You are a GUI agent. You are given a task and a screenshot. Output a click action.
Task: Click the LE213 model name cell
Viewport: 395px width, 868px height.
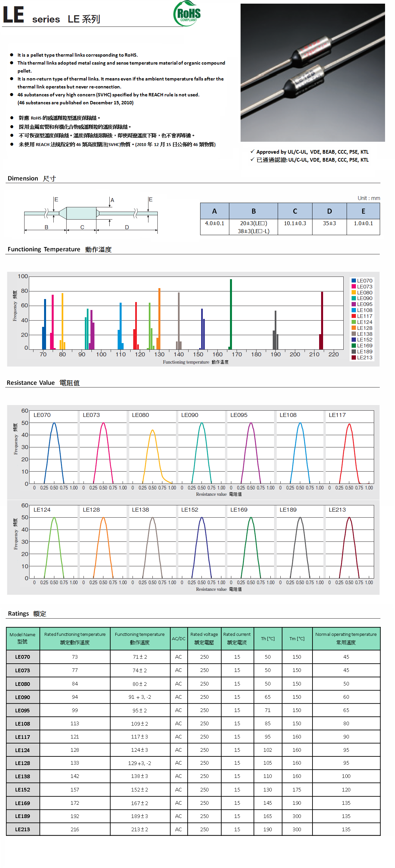coord(23,829)
